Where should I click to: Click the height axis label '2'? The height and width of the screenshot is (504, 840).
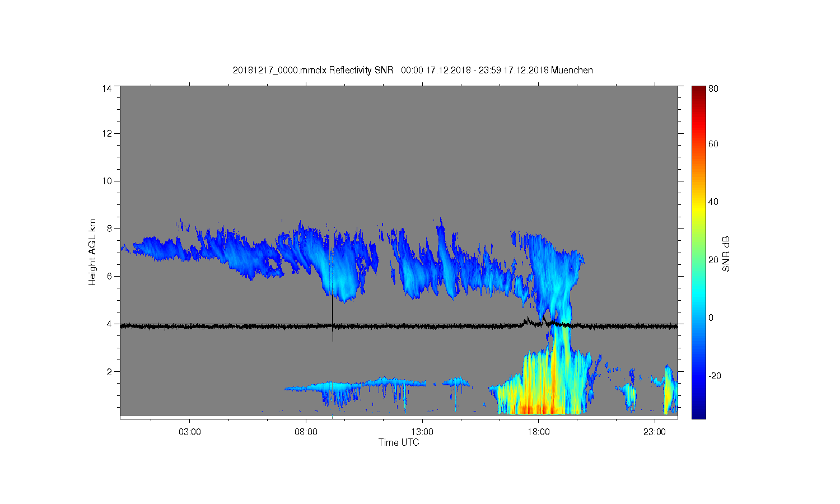109,371
